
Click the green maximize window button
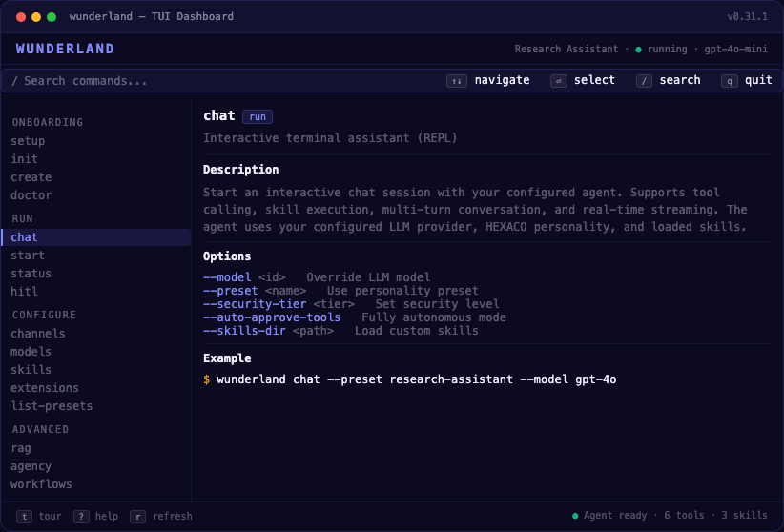tap(52, 17)
